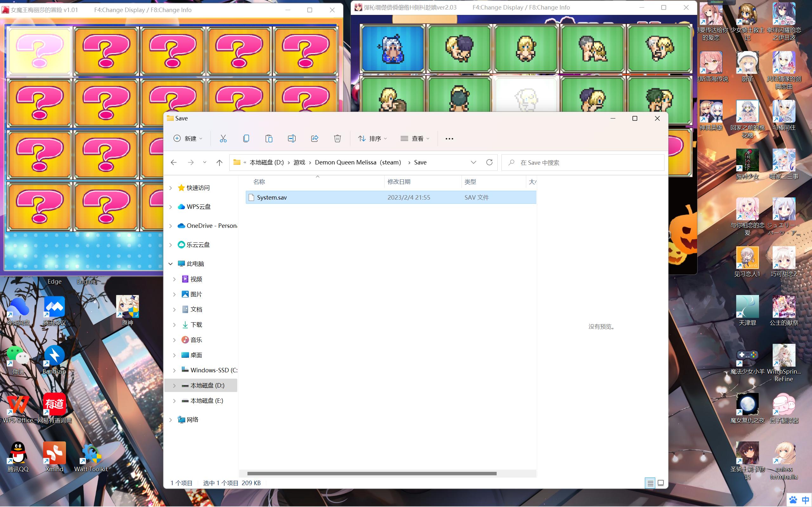
Task: Click the 游戏 breadcrumb in address bar
Action: (299, 163)
